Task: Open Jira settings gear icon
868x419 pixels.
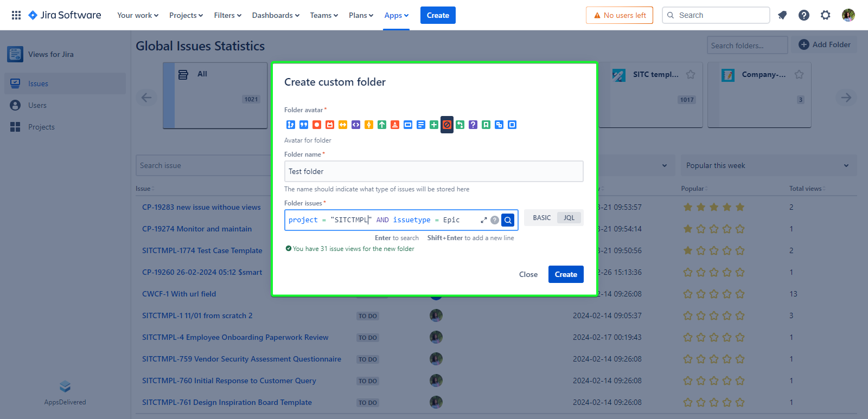Action: pyautogui.click(x=825, y=15)
